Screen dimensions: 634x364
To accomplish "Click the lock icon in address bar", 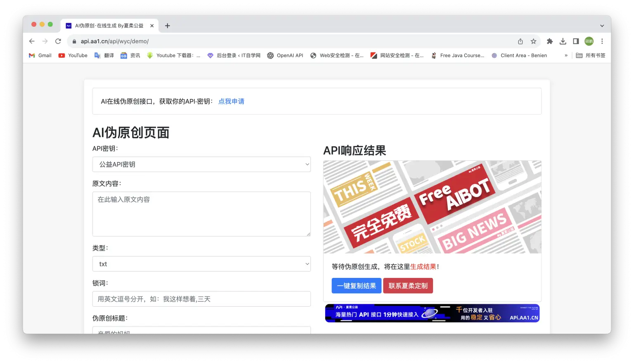I will pos(74,41).
